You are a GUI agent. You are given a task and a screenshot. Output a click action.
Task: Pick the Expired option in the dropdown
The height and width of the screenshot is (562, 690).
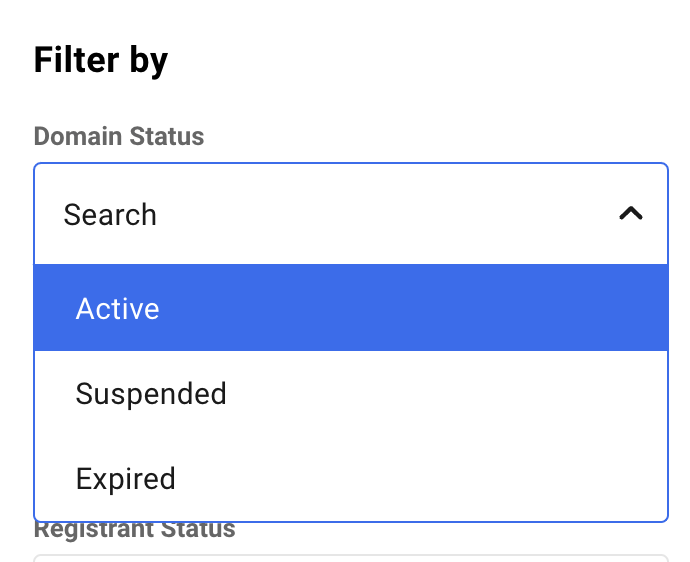[351, 478]
